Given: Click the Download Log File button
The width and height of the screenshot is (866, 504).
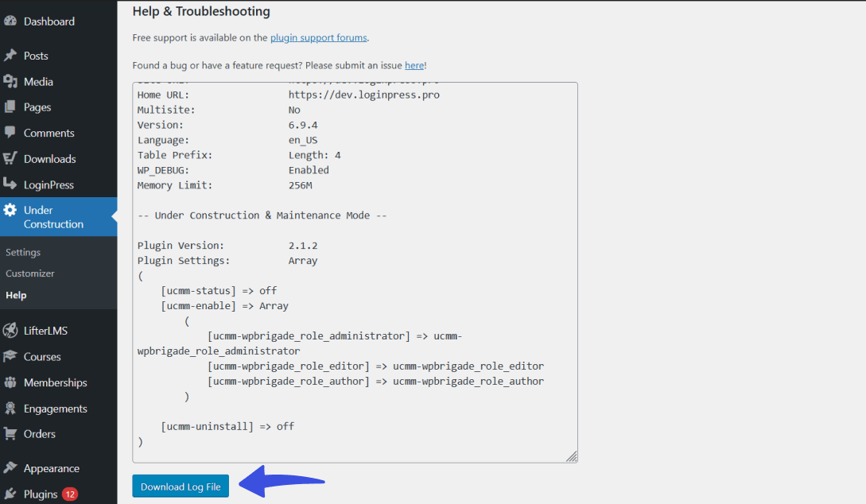Looking at the screenshot, I should 181,486.
